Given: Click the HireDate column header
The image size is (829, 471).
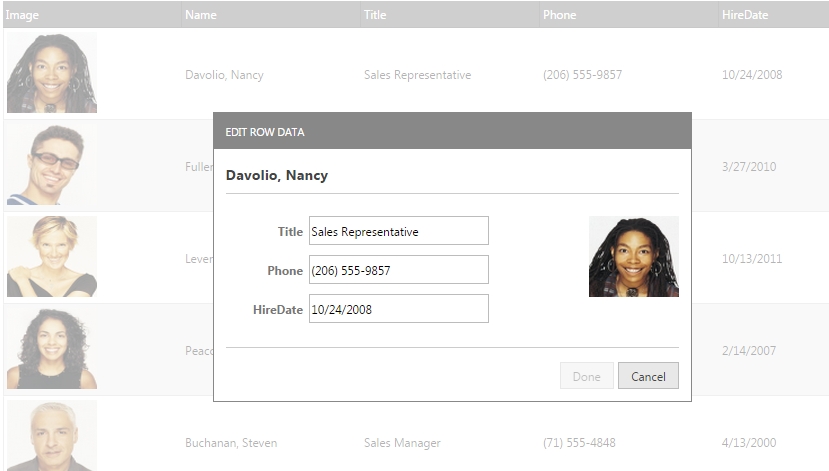Looking at the screenshot, I should [744, 15].
